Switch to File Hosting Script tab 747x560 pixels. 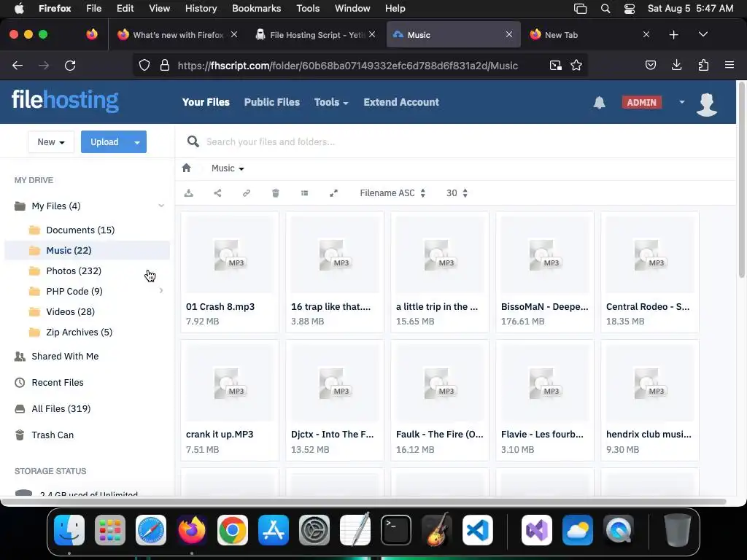click(x=316, y=35)
